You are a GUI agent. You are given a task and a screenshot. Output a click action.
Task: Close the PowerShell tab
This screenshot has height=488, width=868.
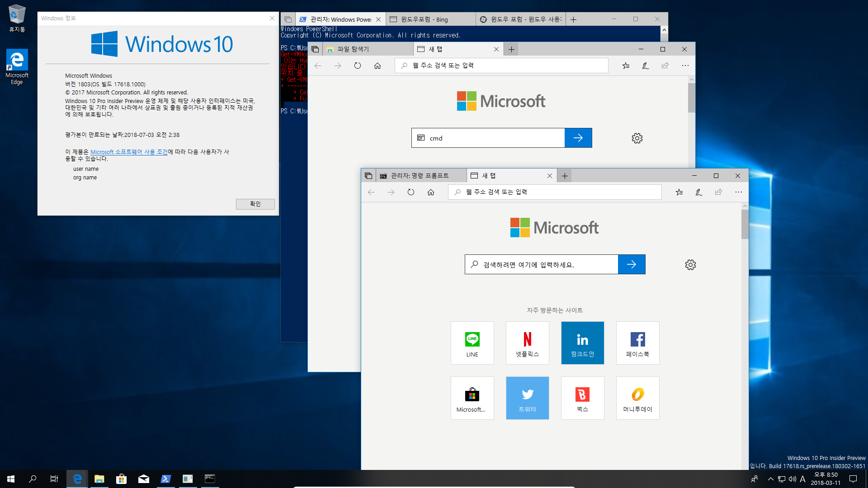[x=378, y=19]
